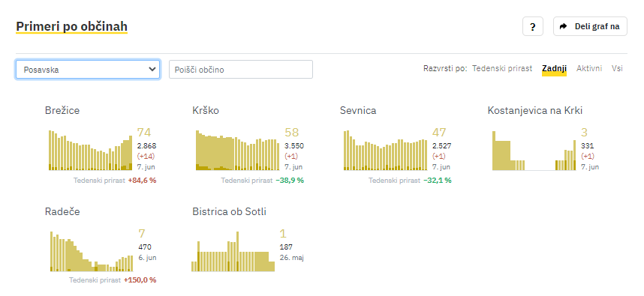Click the dropdown chevron arrow

tap(152, 69)
